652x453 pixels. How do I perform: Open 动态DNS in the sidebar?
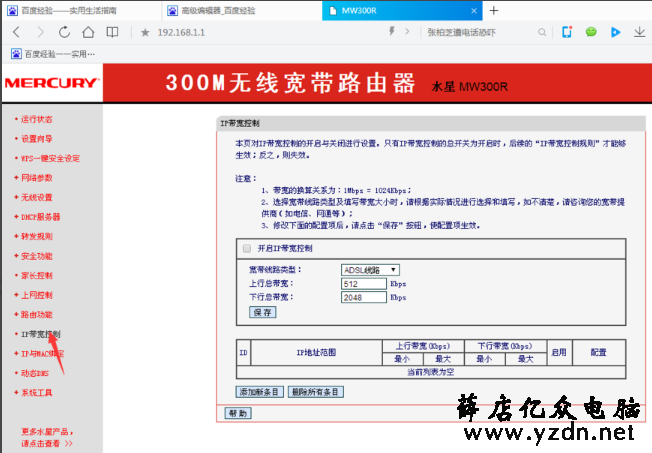pyautogui.click(x=35, y=374)
